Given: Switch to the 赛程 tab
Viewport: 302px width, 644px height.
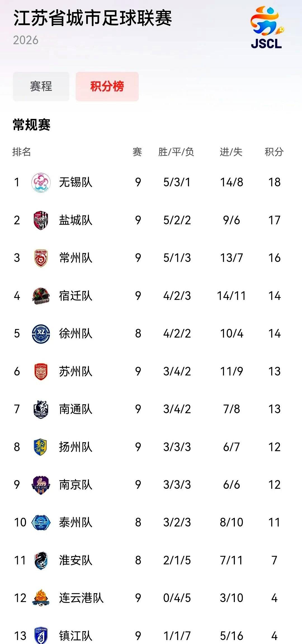Looking at the screenshot, I should point(41,86).
